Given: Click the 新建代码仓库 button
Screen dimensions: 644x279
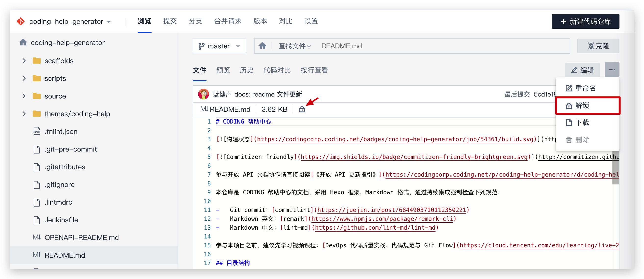Looking at the screenshot, I should pyautogui.click(x=585, y=21).
